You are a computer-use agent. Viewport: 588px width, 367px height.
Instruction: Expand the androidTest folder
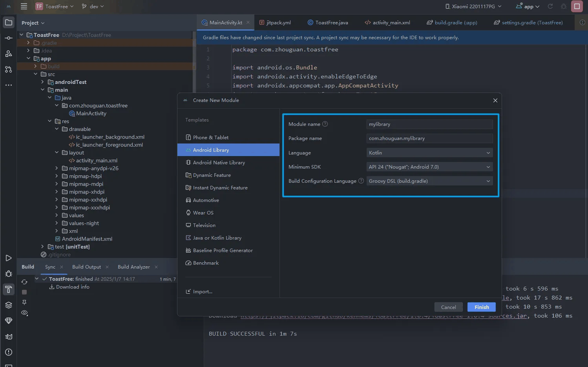pyautogui.click(x=42, y=82)
